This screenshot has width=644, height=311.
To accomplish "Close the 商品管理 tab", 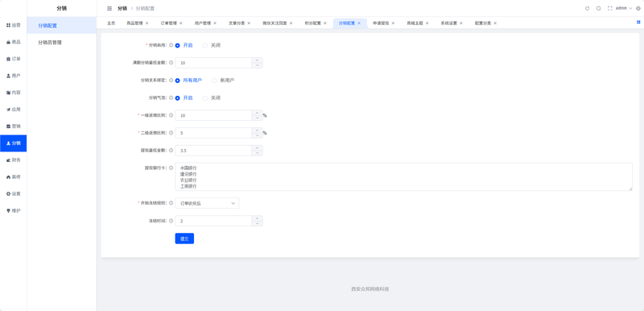I will (147, 23).
